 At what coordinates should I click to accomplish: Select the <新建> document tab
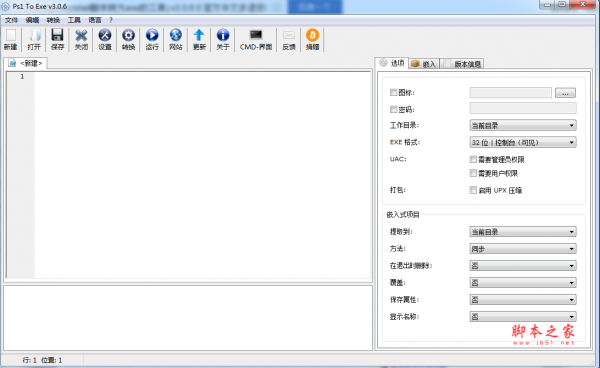coord(26,63)
